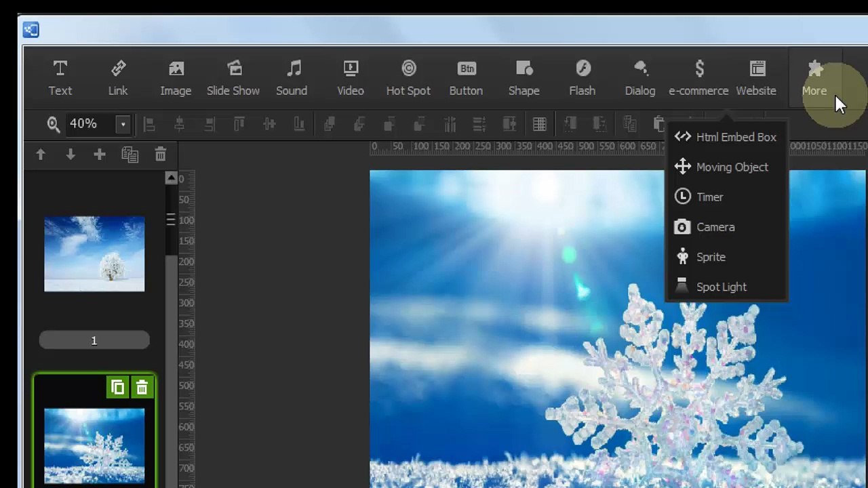The image size is (868, 488).
Task: Add a new page with plus icon
Action: 100,155
